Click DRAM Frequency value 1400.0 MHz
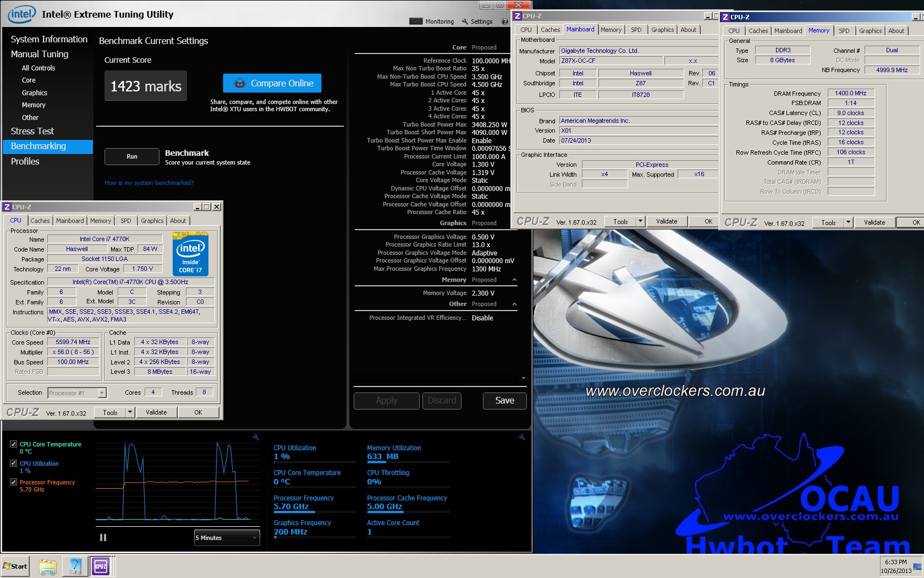The height and width of the screenshot is (578, 924). pyautogui.click(x=851, y=94)
